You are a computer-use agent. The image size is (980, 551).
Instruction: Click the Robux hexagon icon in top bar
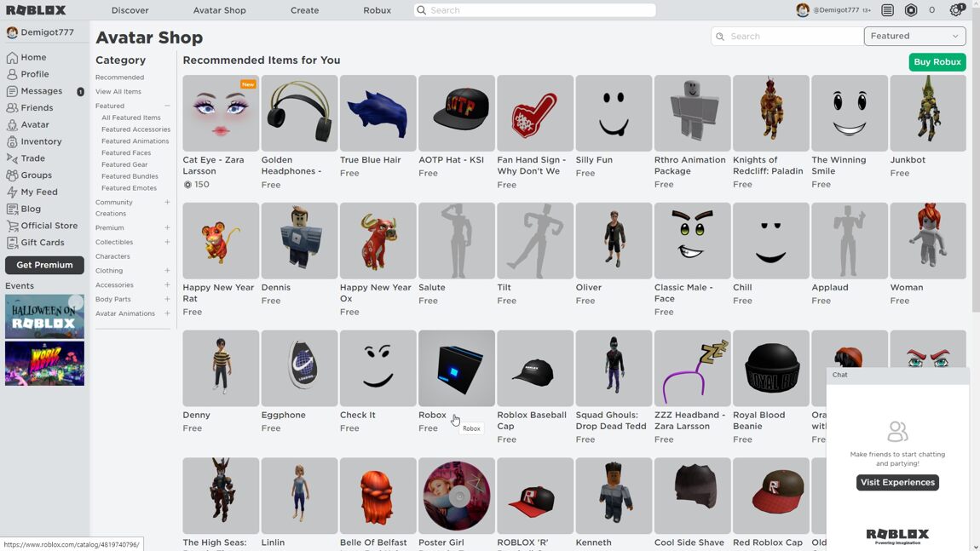tap(911, 10)
